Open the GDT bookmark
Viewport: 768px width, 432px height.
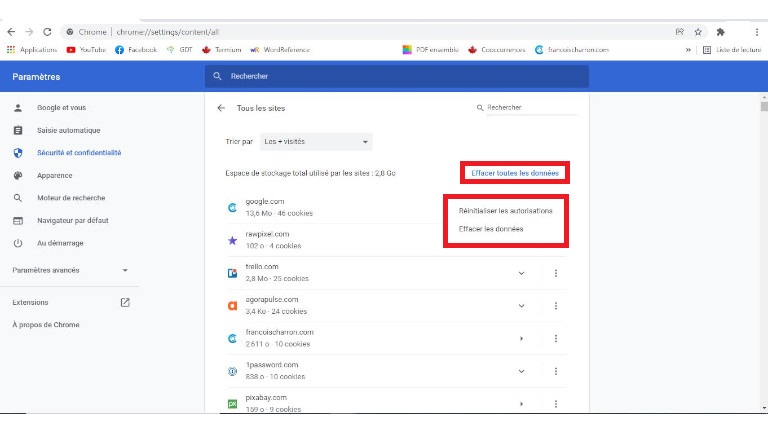(179, 49)
